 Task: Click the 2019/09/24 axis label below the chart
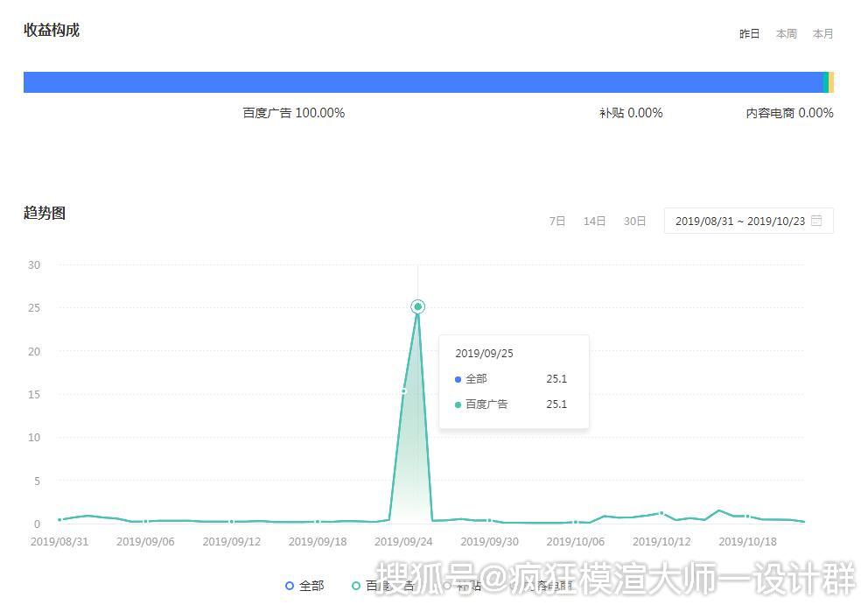pyautogui.click(x=403, y=542)
